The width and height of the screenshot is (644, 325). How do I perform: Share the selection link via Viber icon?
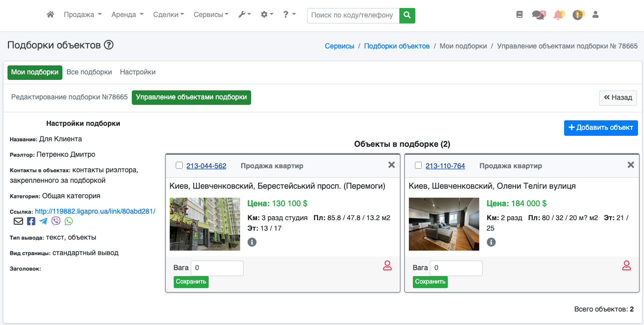[56, 221]
